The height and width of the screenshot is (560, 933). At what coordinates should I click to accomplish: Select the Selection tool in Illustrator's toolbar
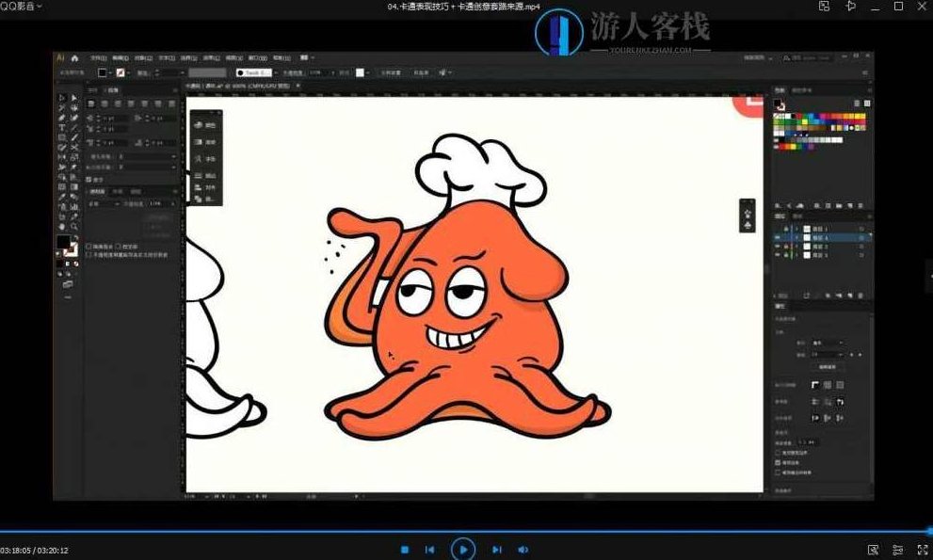point(62,95)
